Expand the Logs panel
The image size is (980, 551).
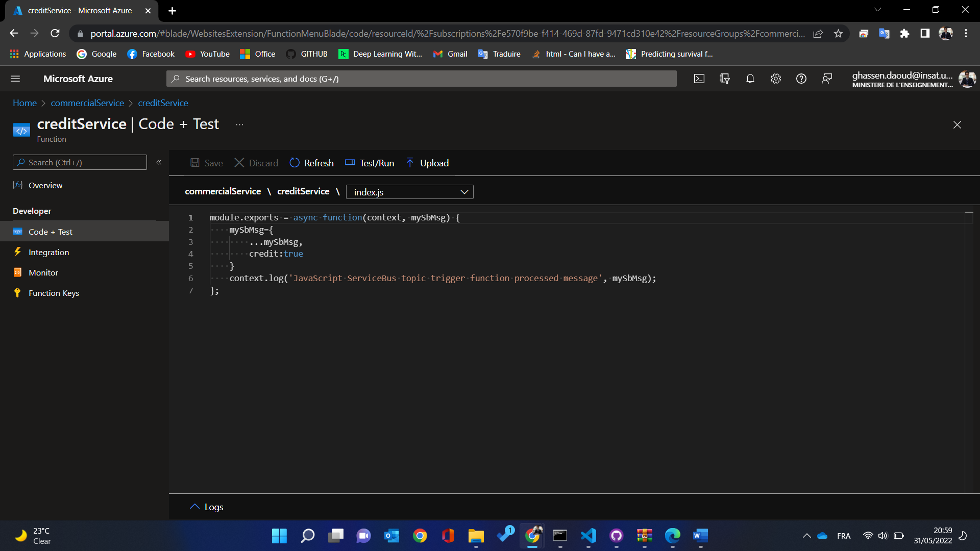[207, 507]
